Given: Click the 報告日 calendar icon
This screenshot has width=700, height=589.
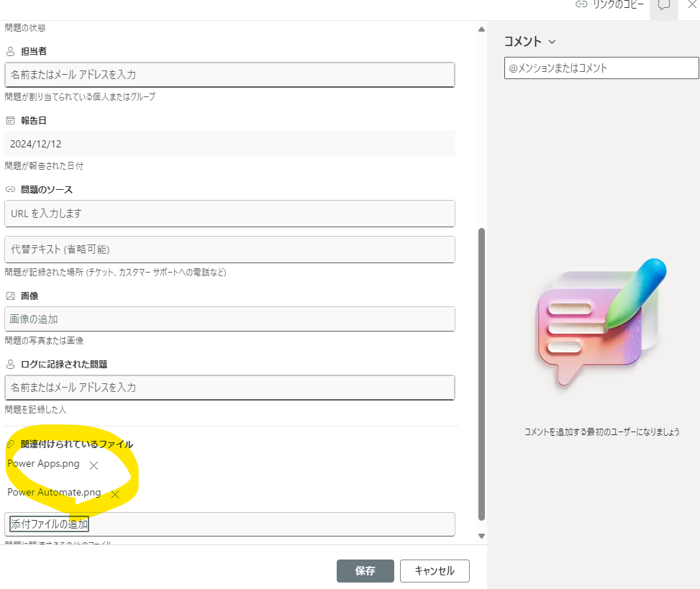Looking at the screenshot, I should tap(10, 121).
